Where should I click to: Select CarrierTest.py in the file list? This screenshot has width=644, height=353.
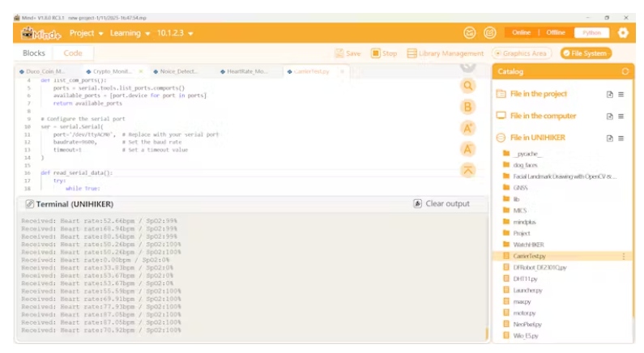(x=530, y=256)
